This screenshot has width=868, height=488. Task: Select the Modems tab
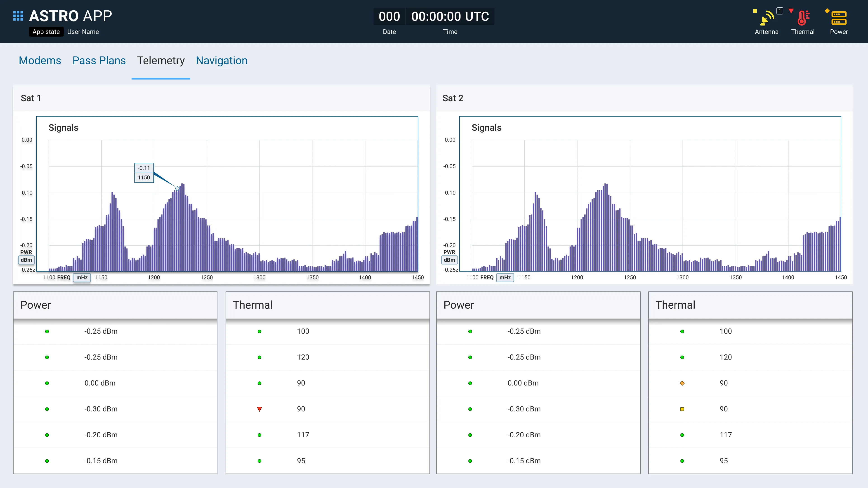click(x=39, y=60)
